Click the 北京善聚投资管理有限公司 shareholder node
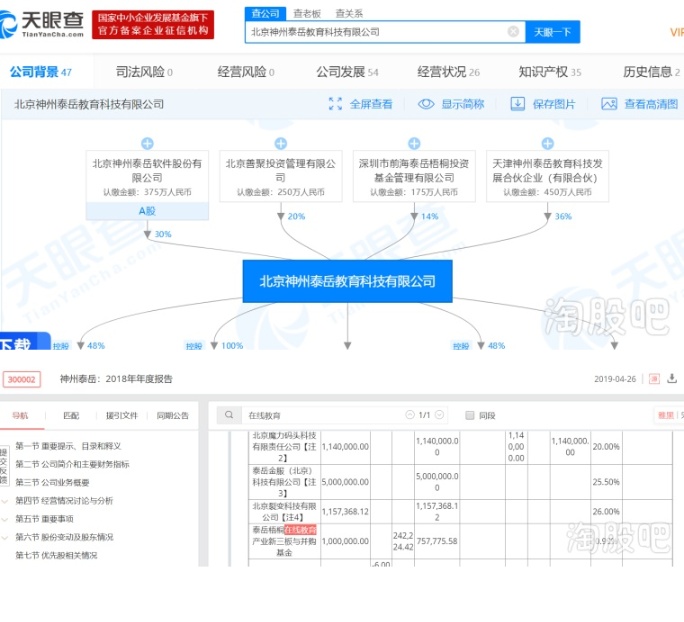Viewport: 684px width, 622px height. click(280, 176)
